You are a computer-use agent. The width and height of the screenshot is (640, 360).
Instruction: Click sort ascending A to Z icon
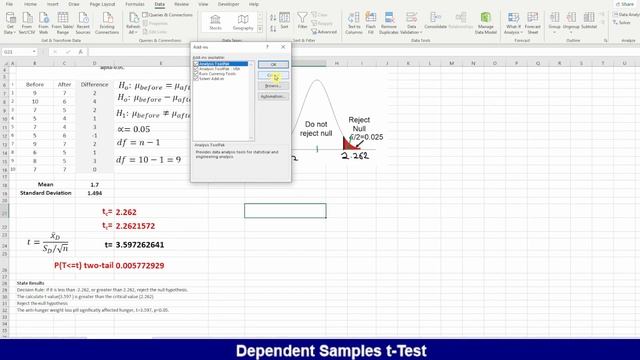tap(273, 18)
